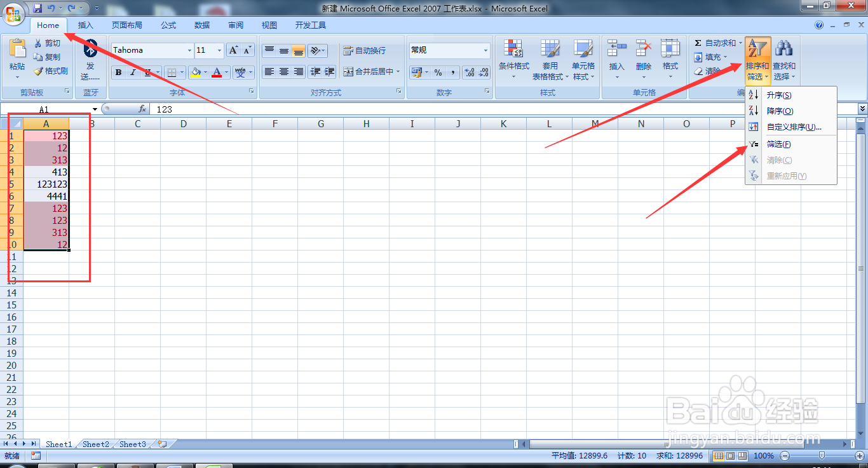Toggle italic formatting
Viewport: 868px width, 468px height.
(x=133, y=72)
